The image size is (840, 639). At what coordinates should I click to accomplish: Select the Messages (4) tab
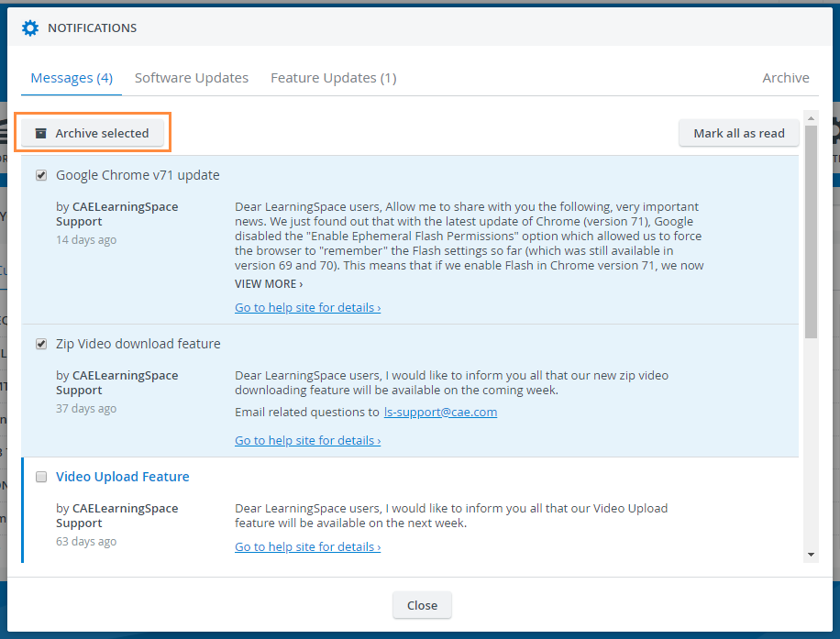[x=72, y=78]
